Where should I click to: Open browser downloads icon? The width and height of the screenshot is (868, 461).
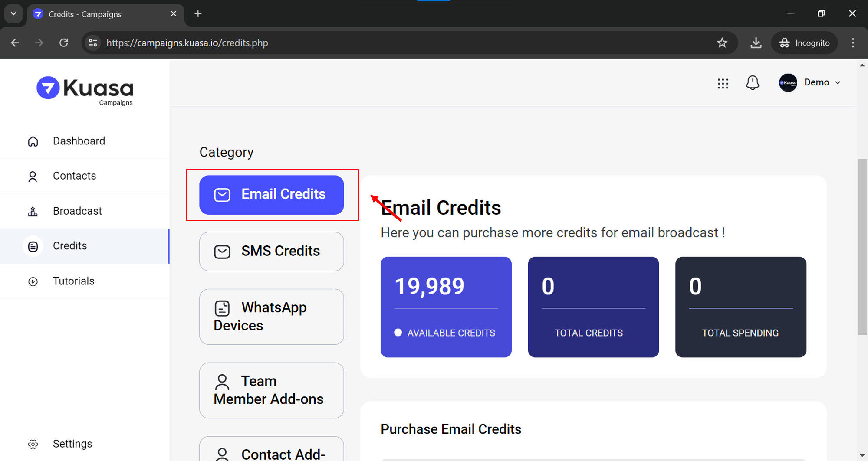(756, 43)
